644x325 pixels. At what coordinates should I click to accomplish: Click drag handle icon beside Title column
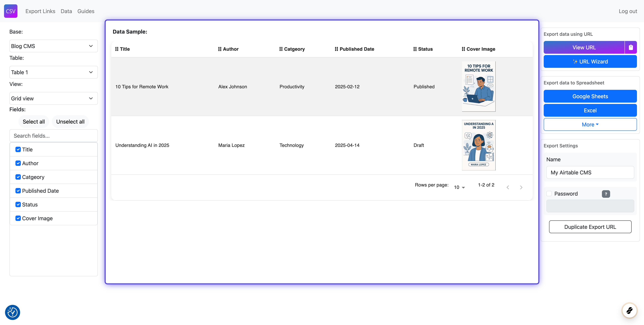tap(117, 49)
